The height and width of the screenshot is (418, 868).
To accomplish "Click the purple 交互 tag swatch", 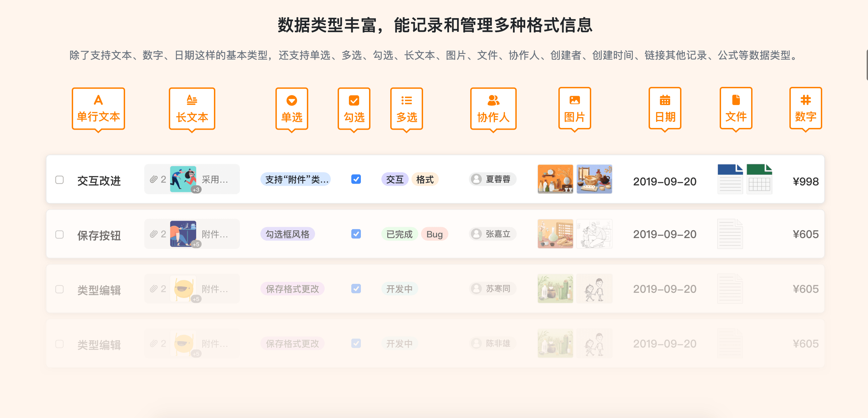I will (395, 179).
